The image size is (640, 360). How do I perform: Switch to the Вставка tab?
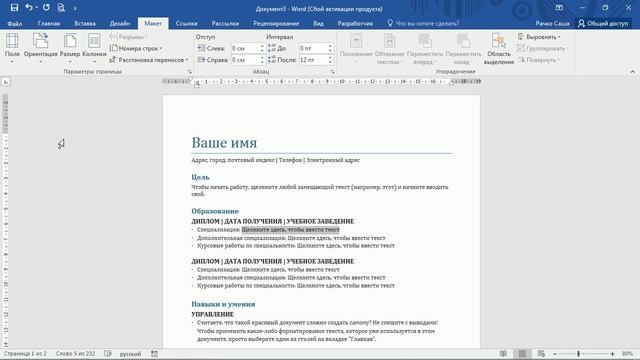tap(85, 24)
